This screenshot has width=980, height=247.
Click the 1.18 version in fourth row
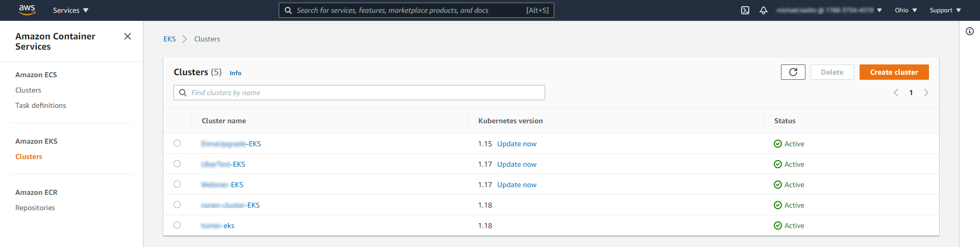tap(485, 205)
